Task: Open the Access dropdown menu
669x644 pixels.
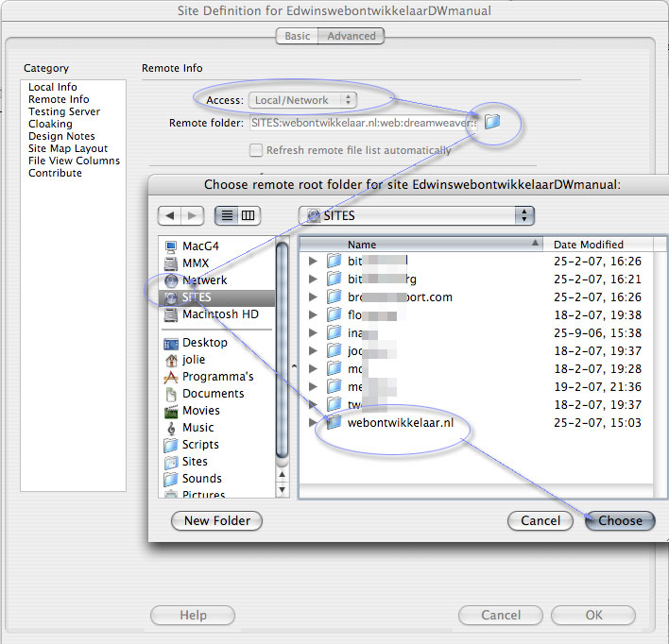Action: pos(302,100)
